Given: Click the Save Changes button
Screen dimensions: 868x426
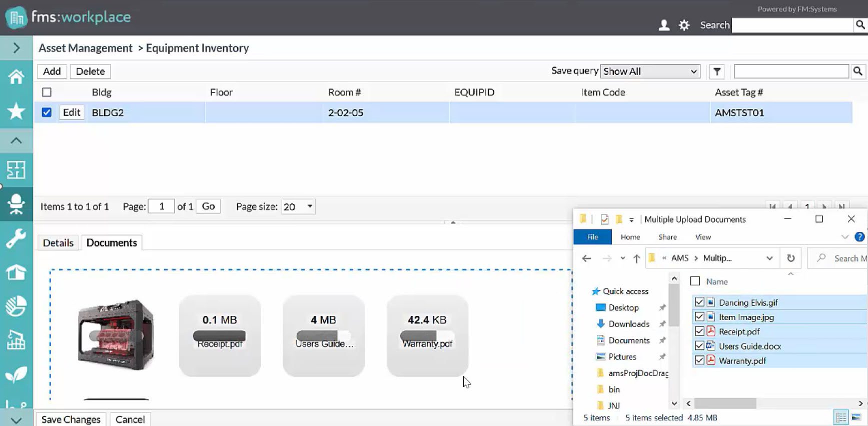Looking at the screenshot, I should pyautogui.click(x=71, y=419).
